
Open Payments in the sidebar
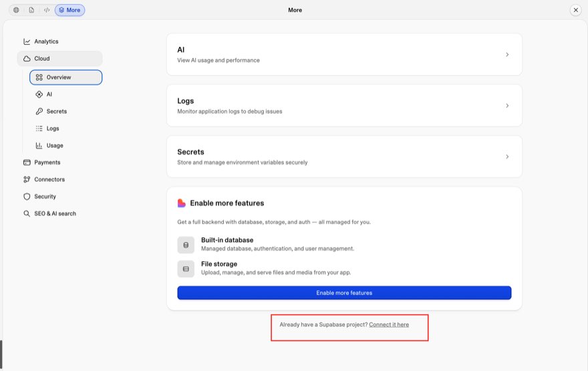(41, 162)
